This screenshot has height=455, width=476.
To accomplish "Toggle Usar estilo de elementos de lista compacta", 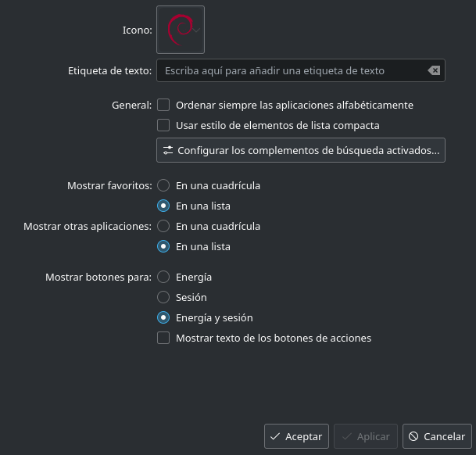I will 163,125.
